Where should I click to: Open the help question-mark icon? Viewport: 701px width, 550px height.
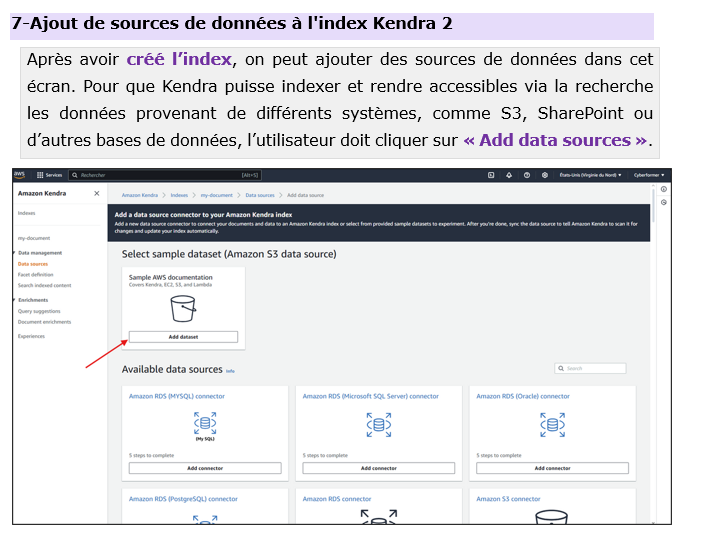pos(527,175)
